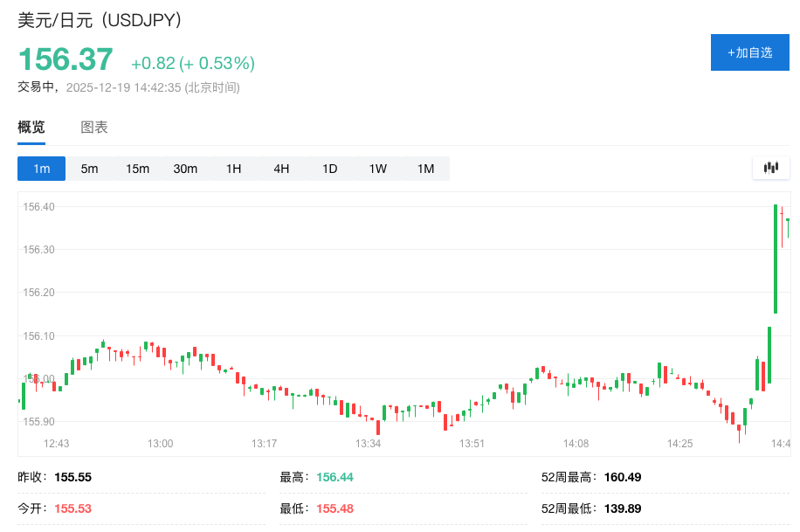Change the interval to 4H
Image resolution: width=800 pixels, height=532 pixels.
pos(281,169)
